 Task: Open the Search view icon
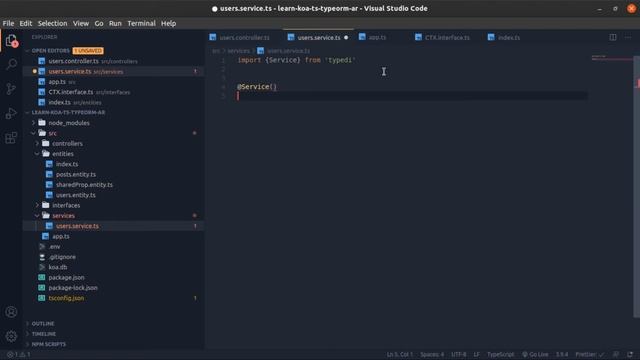click(11, 64)
